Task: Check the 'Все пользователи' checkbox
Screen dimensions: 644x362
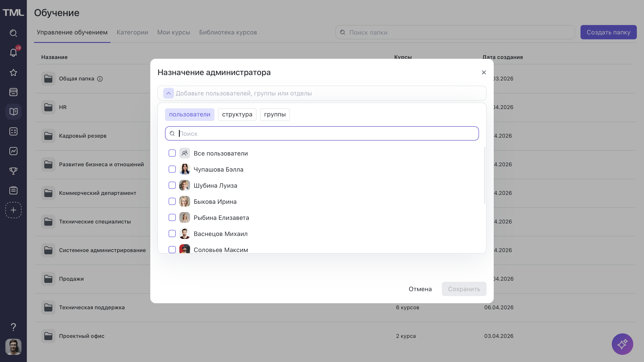Action: (172, 153)
